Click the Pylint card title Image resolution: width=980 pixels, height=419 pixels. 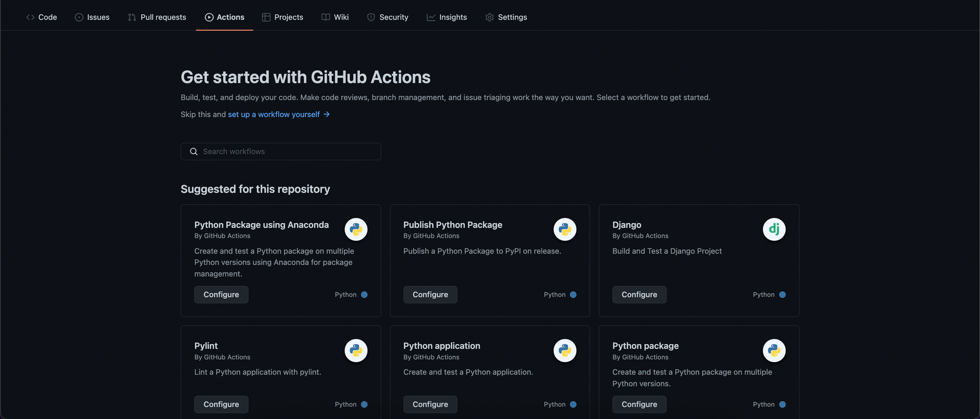[x=206, y=346]
